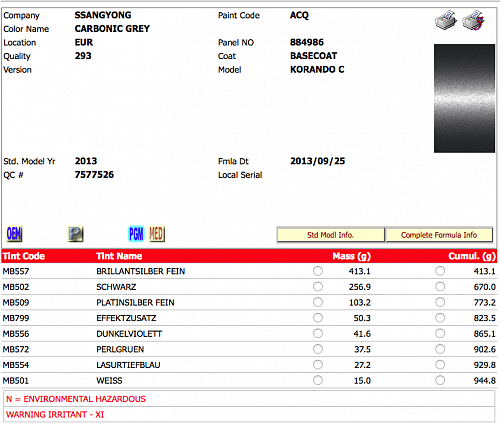This screenshot has width=500, height=425.
Task: Select Cumul. radio for DUNKELVIOLETT 865.1
Action: point(440,334)
